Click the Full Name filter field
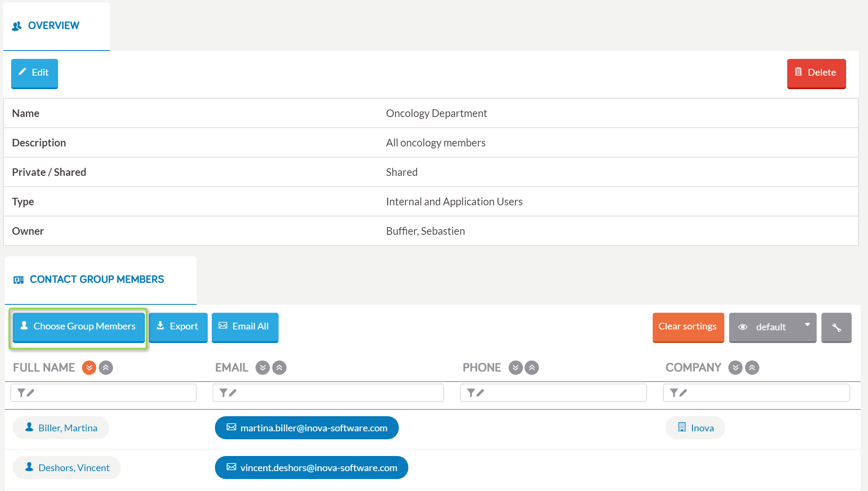Viewport: 868px width, 491px height. 103,393
